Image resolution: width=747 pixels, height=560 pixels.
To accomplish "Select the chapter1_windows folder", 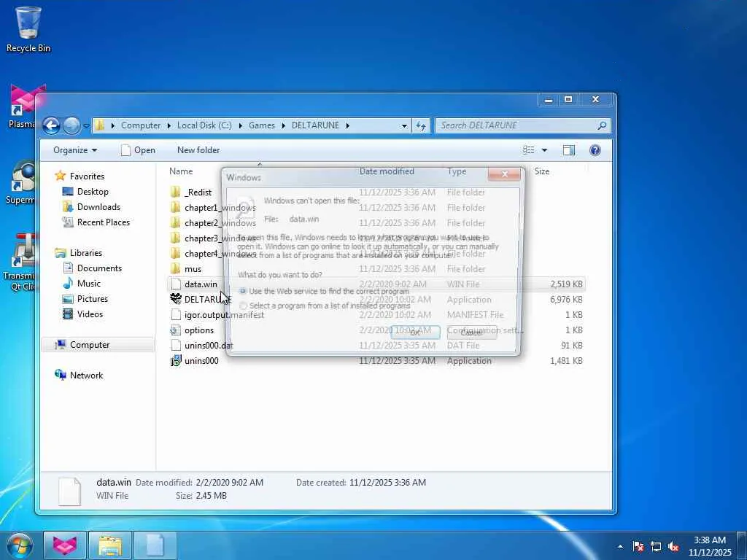I will pyautogui.click(x=213, y=208).
